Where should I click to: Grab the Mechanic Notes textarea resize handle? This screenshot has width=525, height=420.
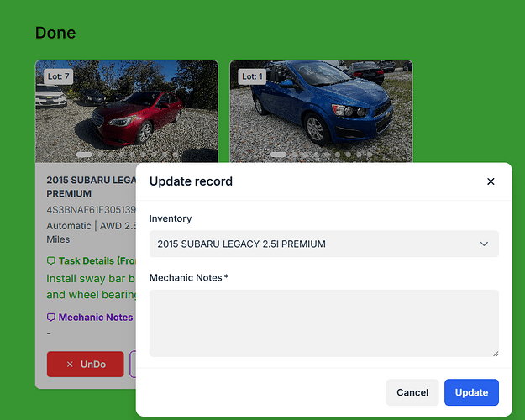(x=495, y=354)
